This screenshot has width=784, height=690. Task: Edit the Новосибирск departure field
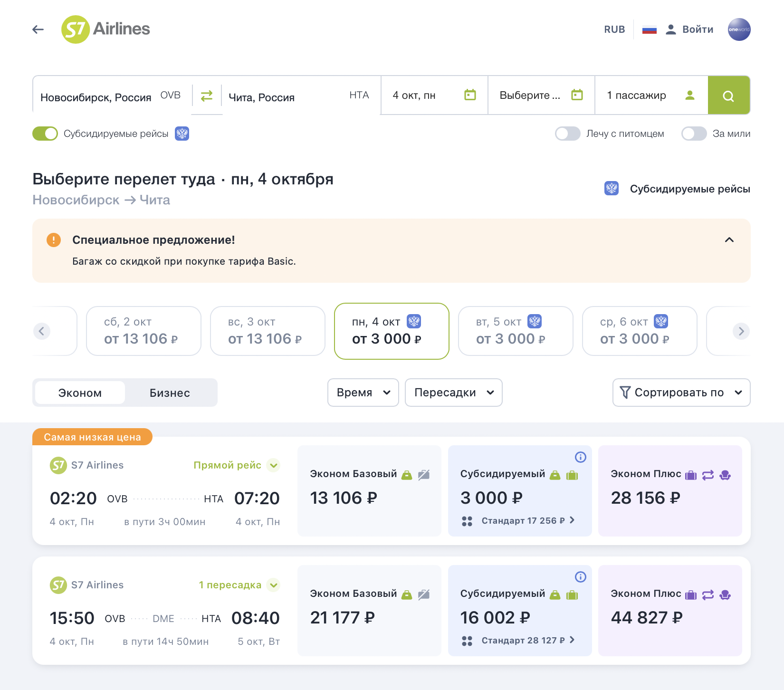point(112,96)
